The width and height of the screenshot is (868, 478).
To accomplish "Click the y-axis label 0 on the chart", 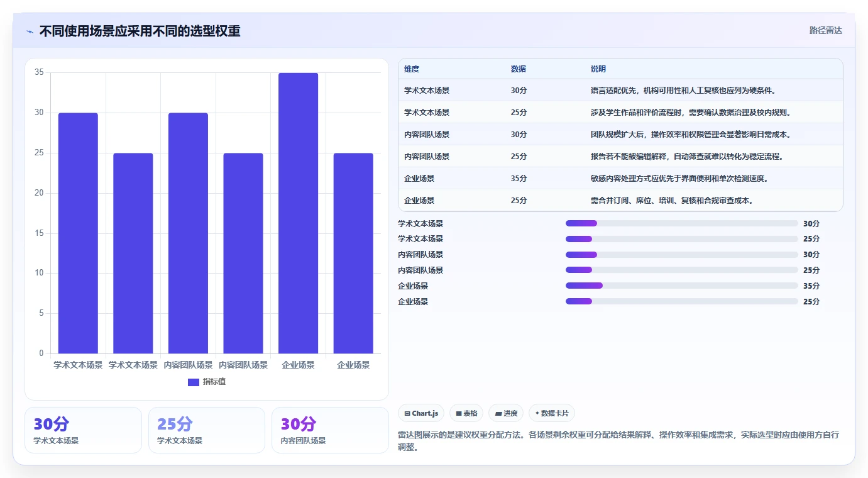I will pos(41,353).
